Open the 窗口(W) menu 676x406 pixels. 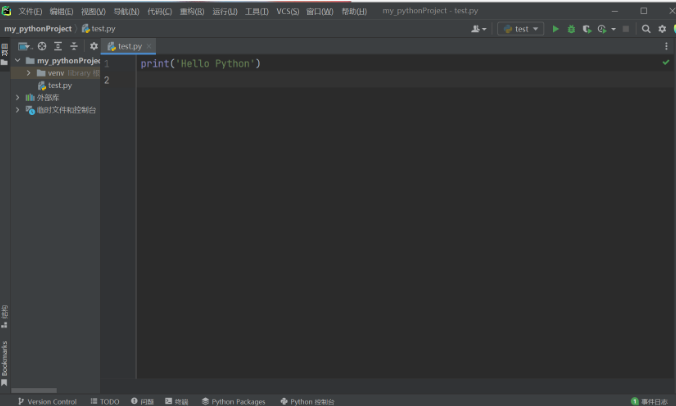[x=319, y=12]
